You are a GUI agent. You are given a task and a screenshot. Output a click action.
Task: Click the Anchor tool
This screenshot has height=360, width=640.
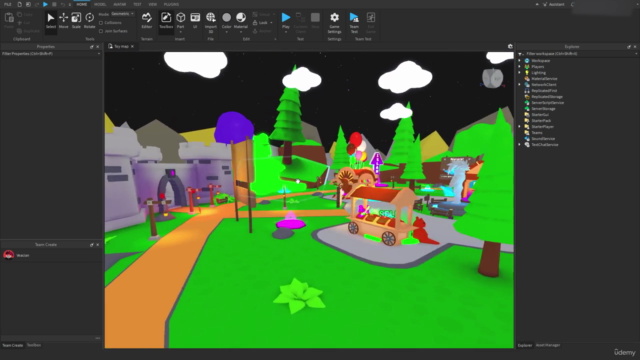(262, 31)
